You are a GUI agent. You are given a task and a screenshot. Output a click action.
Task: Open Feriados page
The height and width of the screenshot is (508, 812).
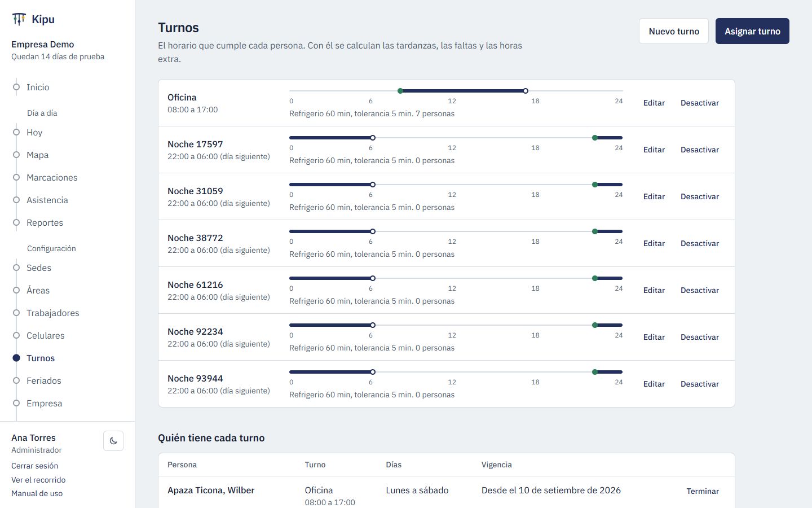click(x=44, y=380)
